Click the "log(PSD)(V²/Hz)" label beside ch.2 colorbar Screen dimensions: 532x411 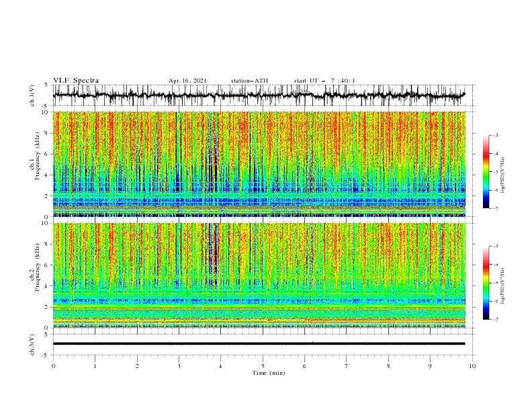[504, 285]
